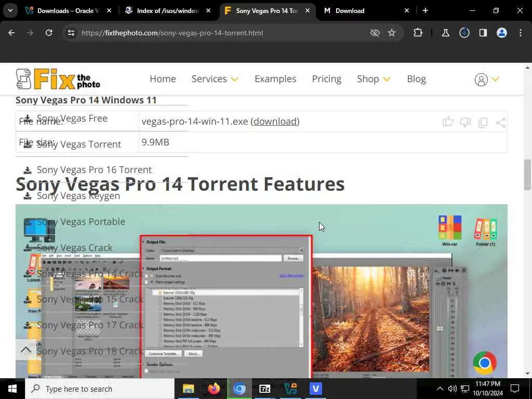Close the Index of /isos tab
The height and width of the screenshot is (399, 532).
click(208, 10)
